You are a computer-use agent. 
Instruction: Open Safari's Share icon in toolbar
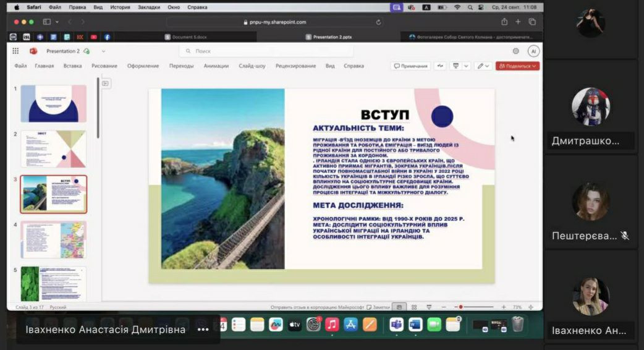[x=504, y=22]
